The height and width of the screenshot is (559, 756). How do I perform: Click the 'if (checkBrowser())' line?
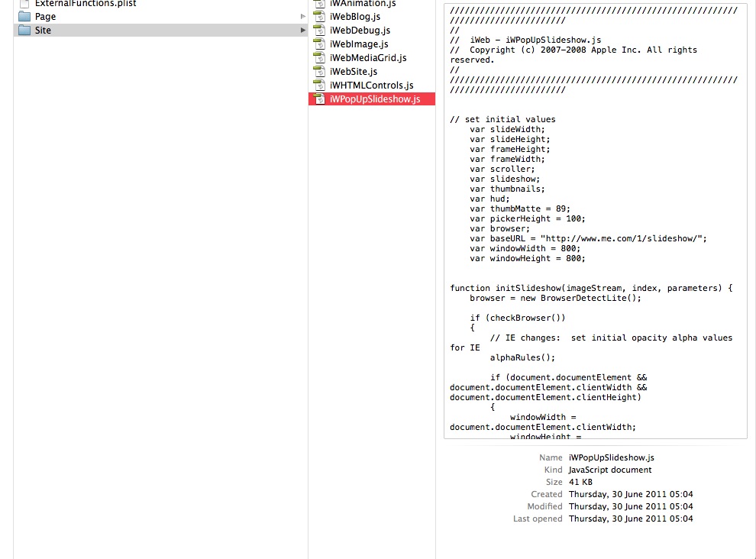point(517,318)
